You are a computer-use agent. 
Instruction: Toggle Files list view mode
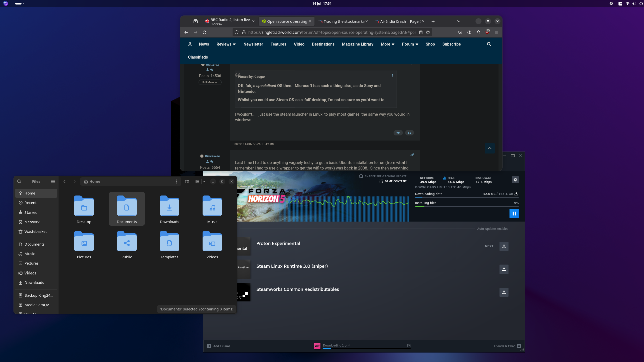[197, 182]
